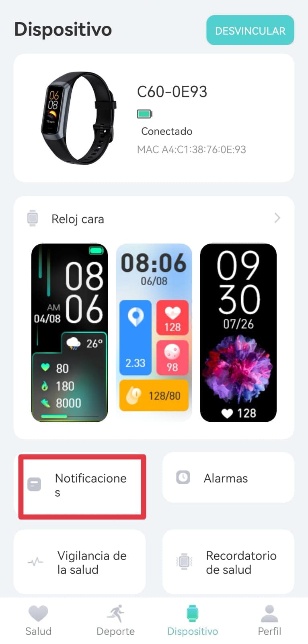This screenshot has width=308, height=644.
Task: Tap the Recordatorio de salud vibrating watch icon
Action: tap(184, 561)
